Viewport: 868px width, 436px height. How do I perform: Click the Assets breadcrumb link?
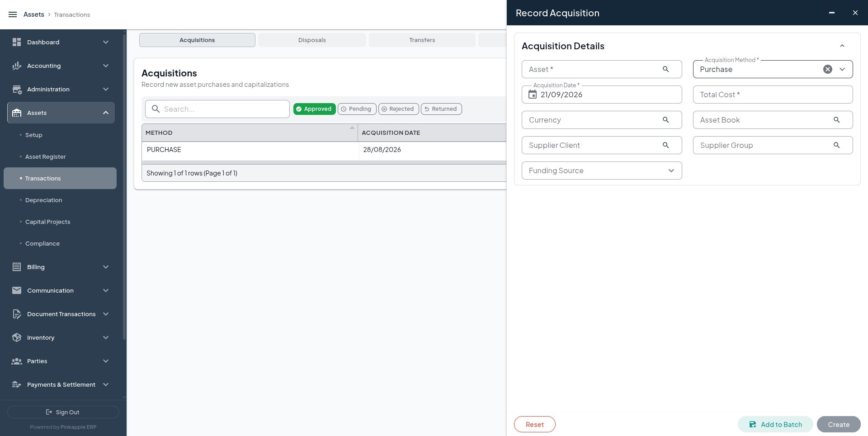tap(33, 14)
